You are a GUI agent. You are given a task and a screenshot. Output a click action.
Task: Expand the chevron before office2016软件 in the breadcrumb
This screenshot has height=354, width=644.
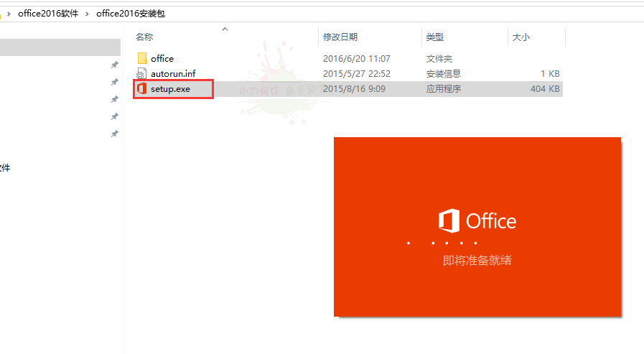pyautogui.click(x=9, y=14)
